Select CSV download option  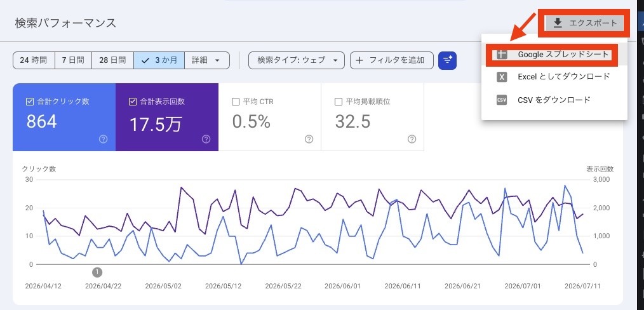coord(554,100)
